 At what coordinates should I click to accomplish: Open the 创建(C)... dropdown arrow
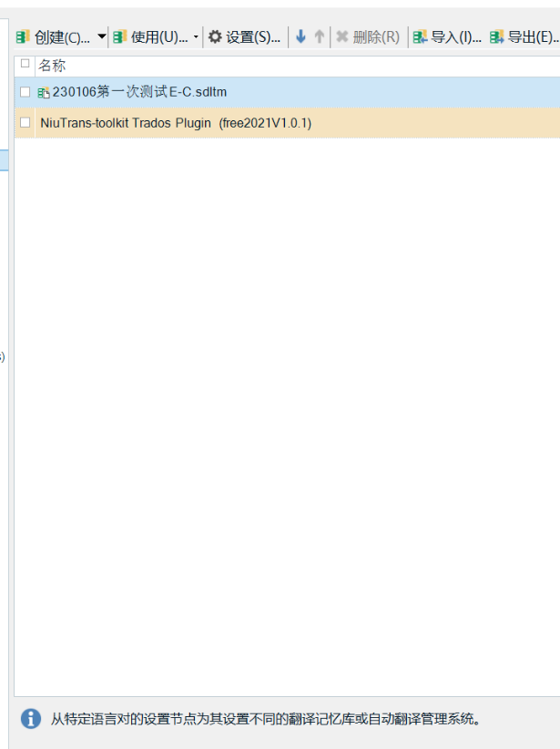point(101,36)
